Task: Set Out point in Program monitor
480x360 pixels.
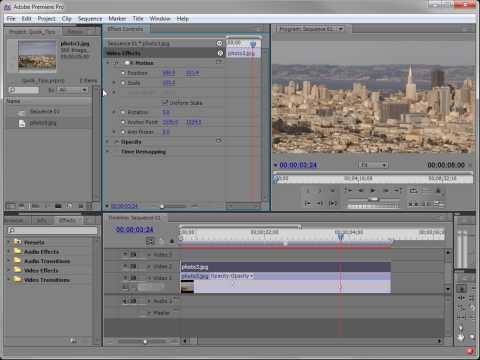Action: coord(320,191)
